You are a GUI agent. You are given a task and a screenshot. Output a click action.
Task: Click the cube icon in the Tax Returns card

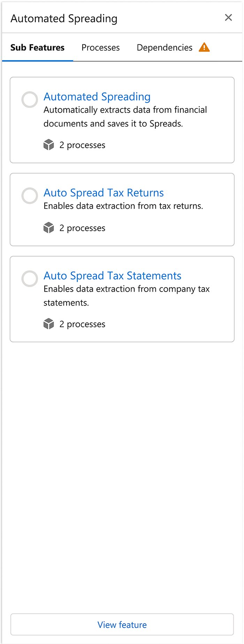pos(49,228)
